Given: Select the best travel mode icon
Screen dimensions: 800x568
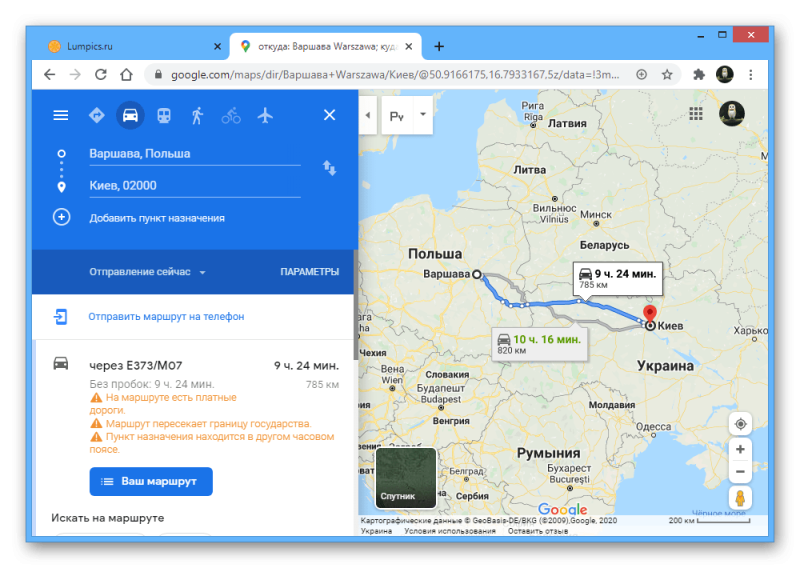Looking at the screenshot, I should tap(96, 115).
